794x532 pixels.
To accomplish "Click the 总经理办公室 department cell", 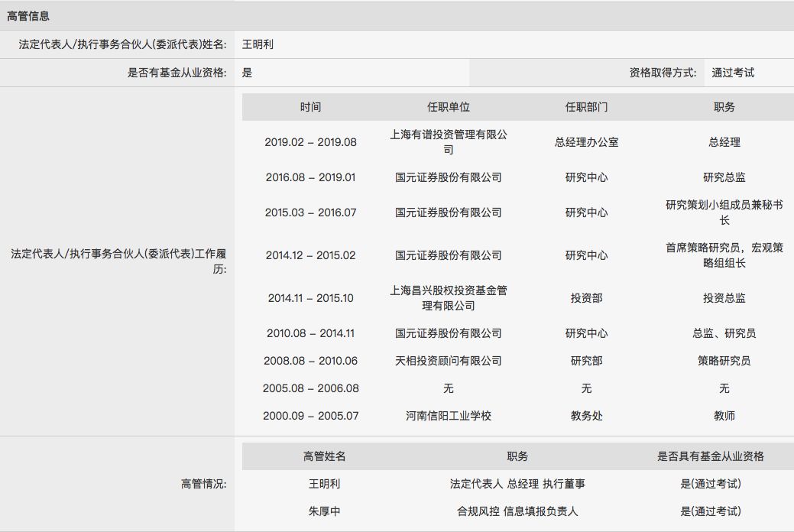I will click(586, 142).
